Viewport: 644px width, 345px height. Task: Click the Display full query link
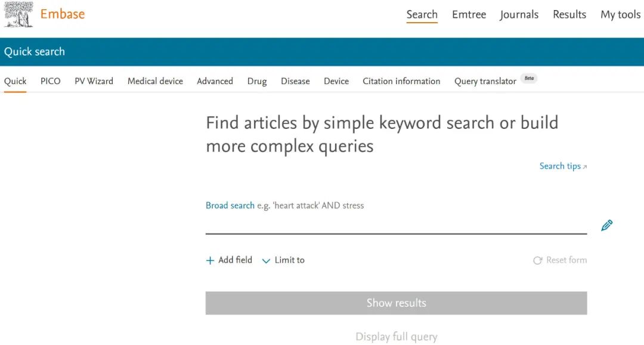(396, 337)
